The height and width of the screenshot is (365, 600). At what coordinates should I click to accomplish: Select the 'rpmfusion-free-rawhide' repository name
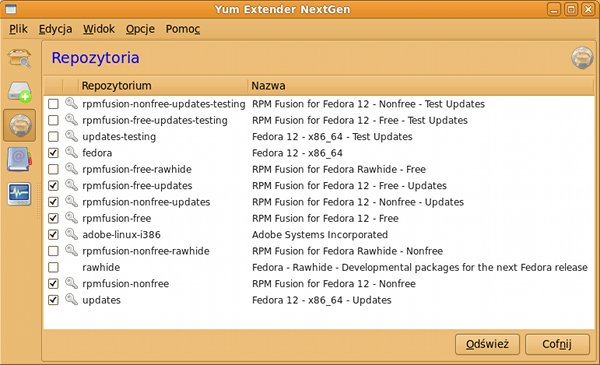tap(137, 169)
